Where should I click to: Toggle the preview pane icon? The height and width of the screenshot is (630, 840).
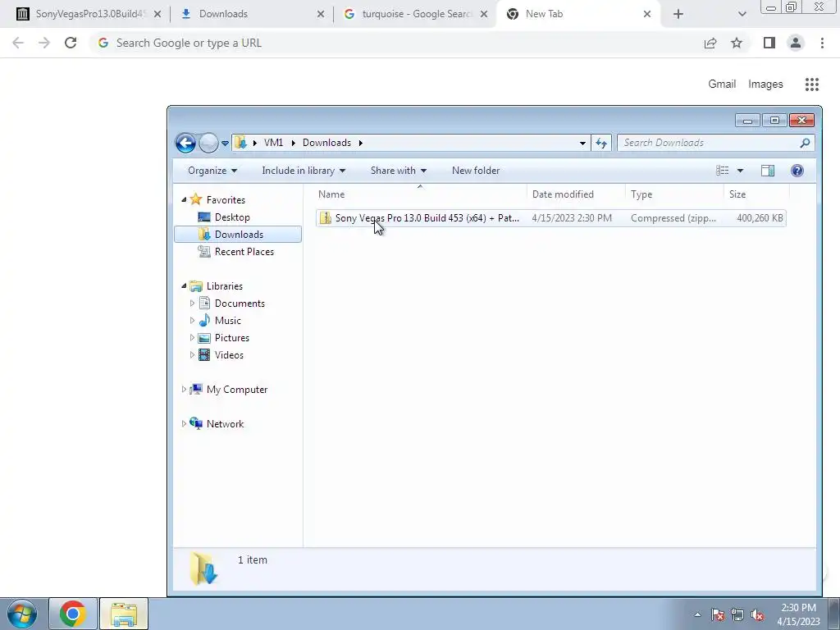[768, 171]
